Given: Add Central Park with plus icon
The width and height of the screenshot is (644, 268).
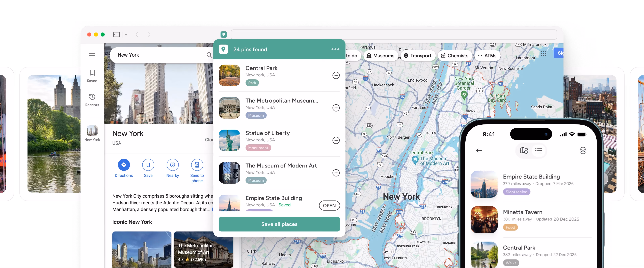Looking at the screenshot, I should 336,75.
